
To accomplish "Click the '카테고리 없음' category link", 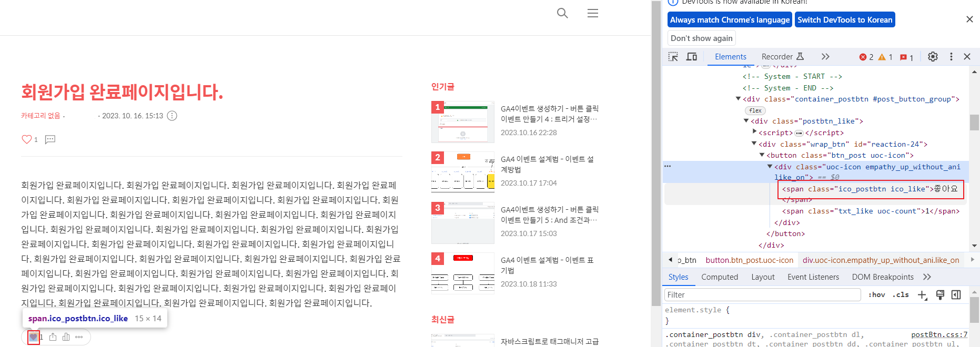I will [x=41, y=116].
